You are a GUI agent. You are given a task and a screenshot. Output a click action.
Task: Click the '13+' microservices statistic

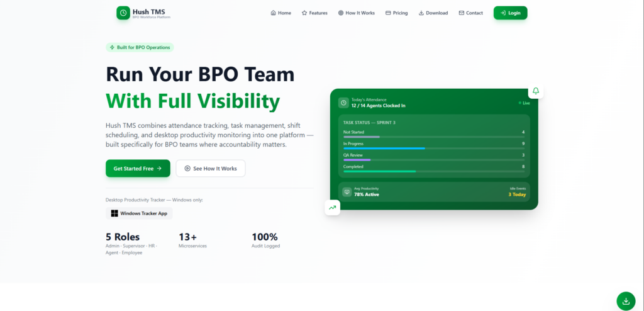click(x=188, y=237)
